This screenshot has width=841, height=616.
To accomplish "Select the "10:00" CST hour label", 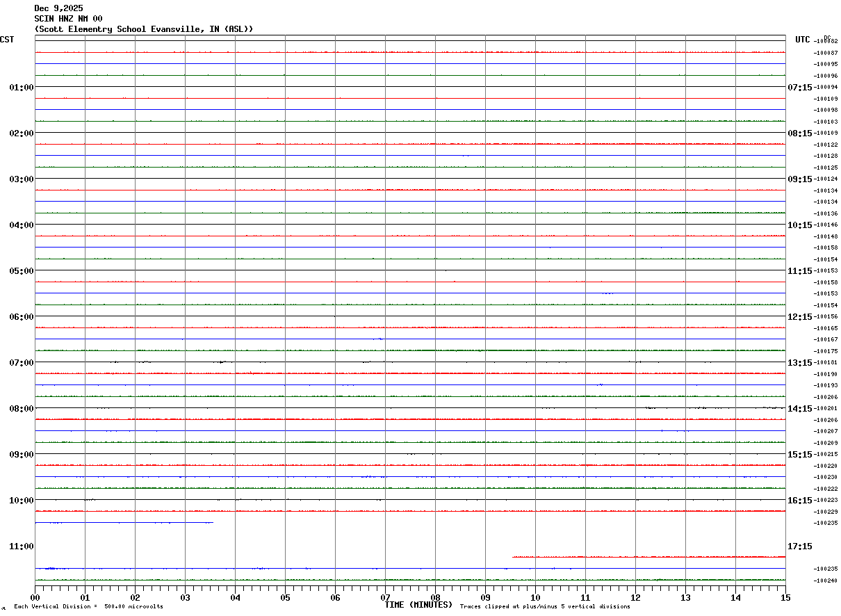I will click(22, 501).
